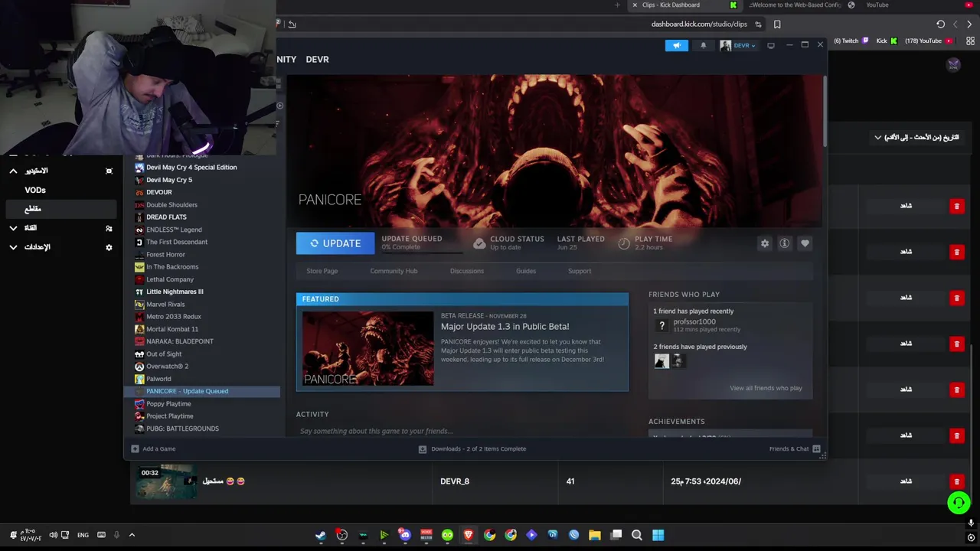Click the Overwatch 2 game icon

pos(139,367)
